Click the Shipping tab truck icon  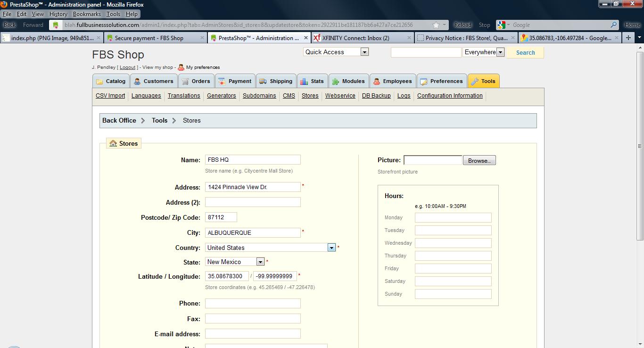pyautogui.click(x=263, y=82)
